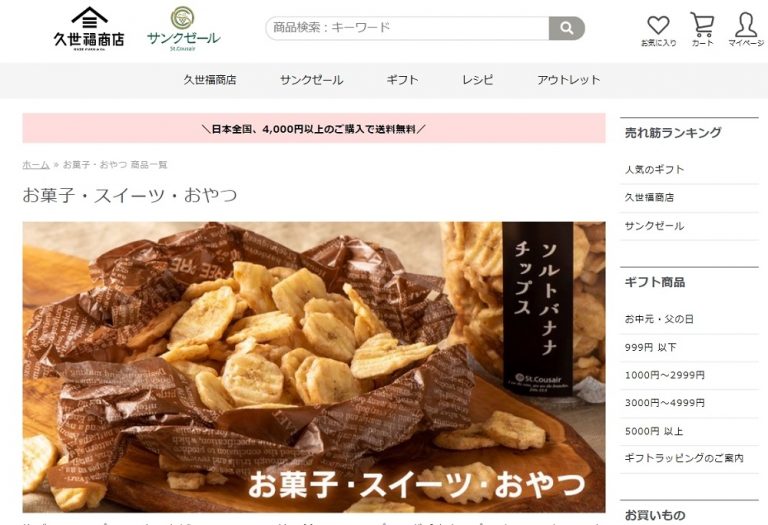Click the サンクゼール St.Cousair logo
768x525 pixels.
183,29
